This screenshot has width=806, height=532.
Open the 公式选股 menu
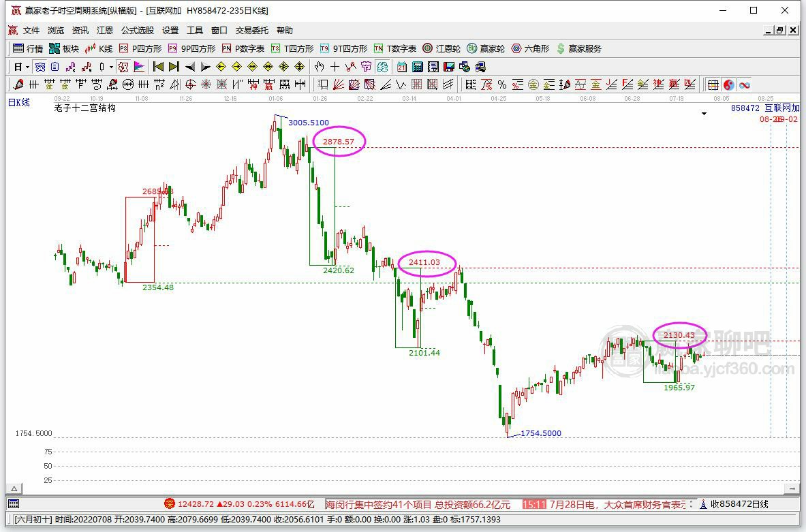pos(137,31)
